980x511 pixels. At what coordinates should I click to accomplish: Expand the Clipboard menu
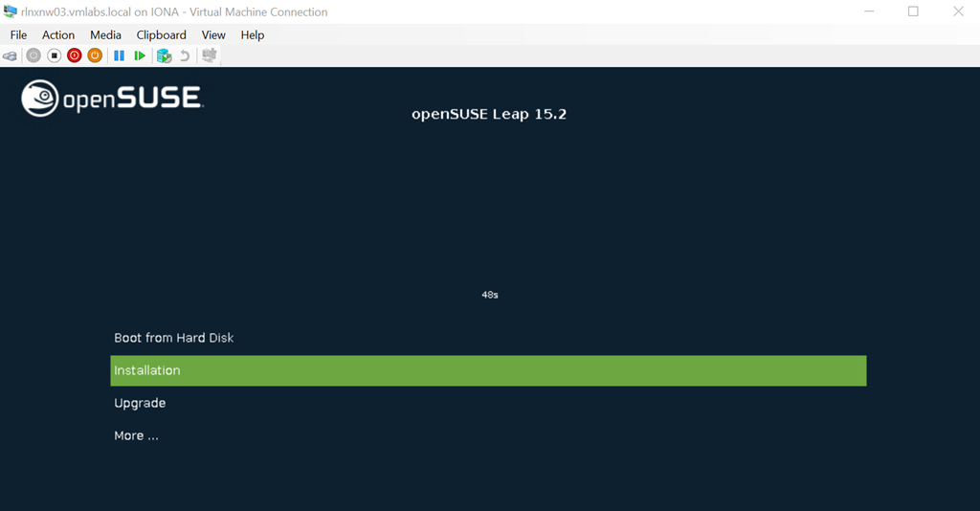coord(161,34)
